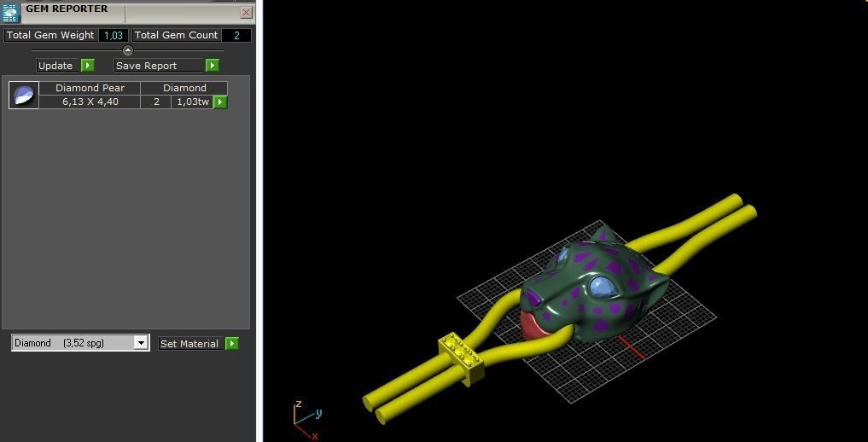The image size is (868, 442).
Task: Select the yellow clasp block on the tubes
Action: coord(461,358)
